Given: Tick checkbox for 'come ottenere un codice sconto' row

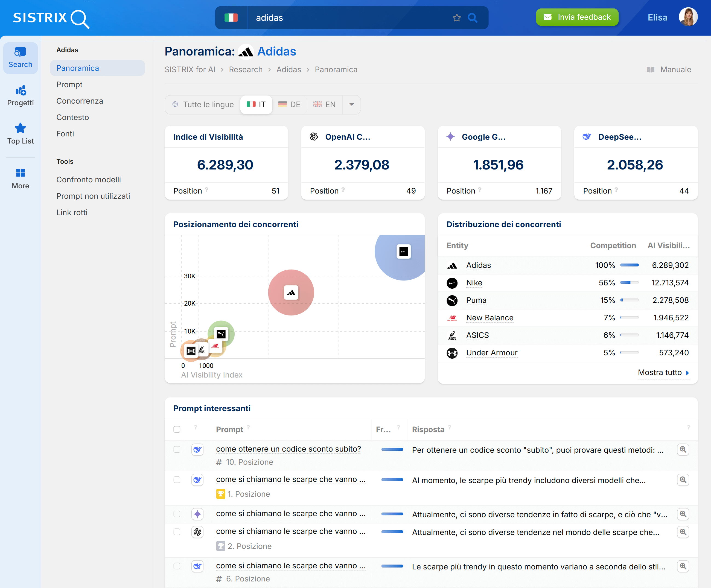Looking at the screenshot, I should click(x=177, y=450).
